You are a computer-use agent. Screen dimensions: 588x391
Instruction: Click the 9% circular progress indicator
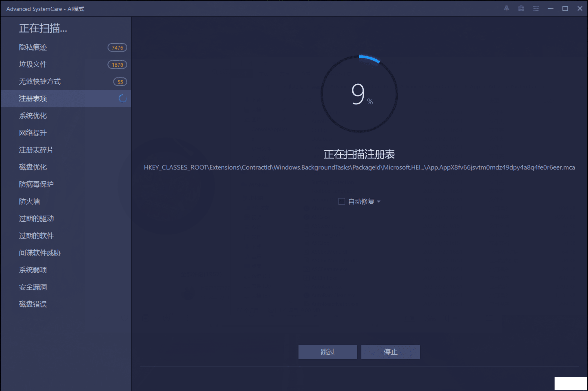click(359, 94)
